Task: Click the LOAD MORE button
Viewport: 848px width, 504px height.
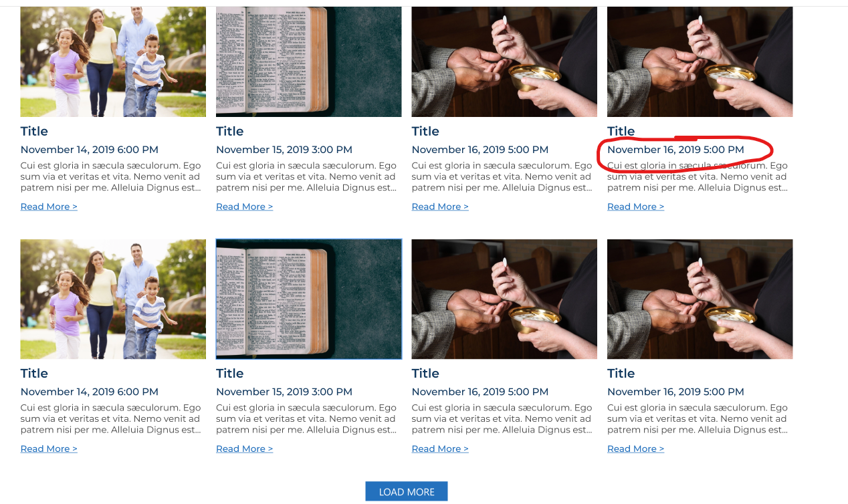Action: pos(406,491)
